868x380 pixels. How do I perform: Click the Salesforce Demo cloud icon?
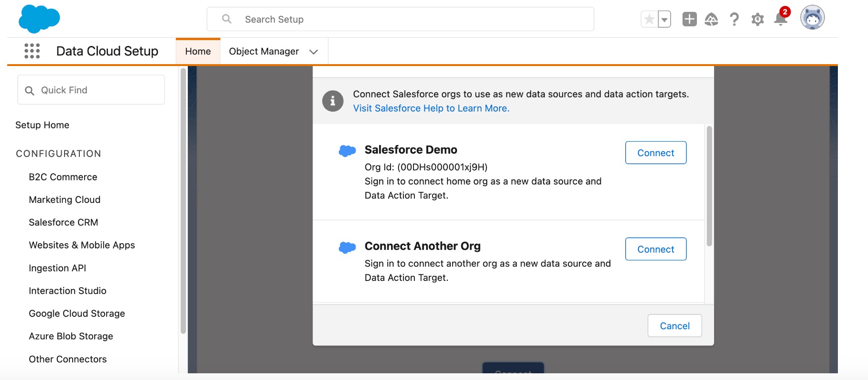[x=347, y=151]
